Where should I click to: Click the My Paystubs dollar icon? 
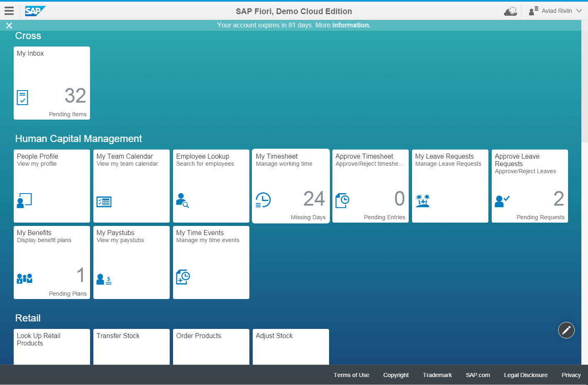tap(104, 279)
